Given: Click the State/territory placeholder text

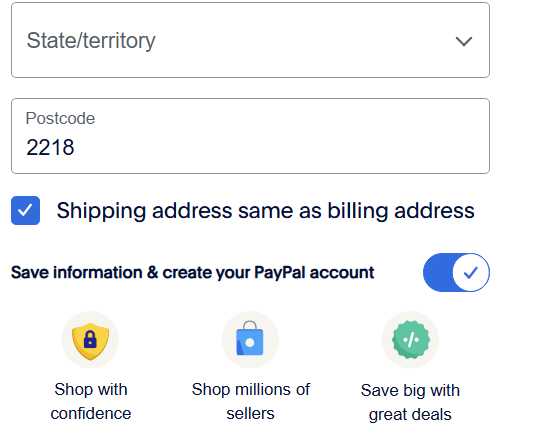Looking at the screenshot, I should click(x=91, y=40).
